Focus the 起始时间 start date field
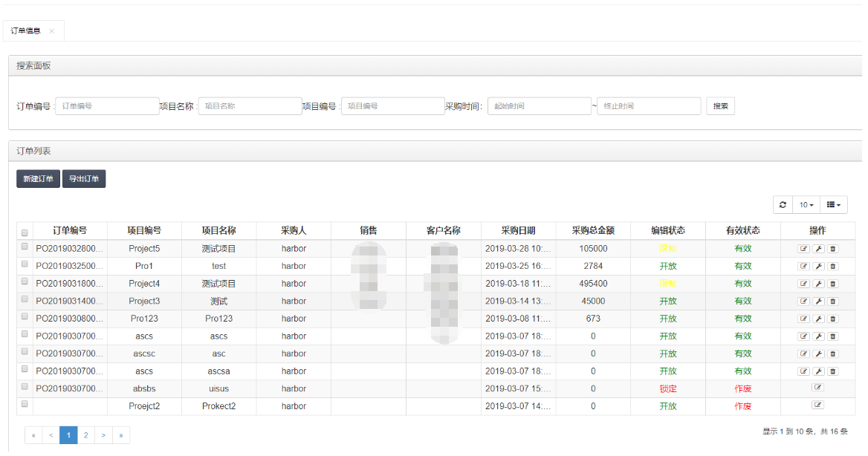Screen dimensions: 868x456 [x=539, y=106]
